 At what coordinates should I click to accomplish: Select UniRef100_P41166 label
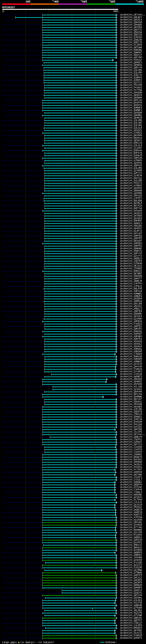tap(131, 424)
